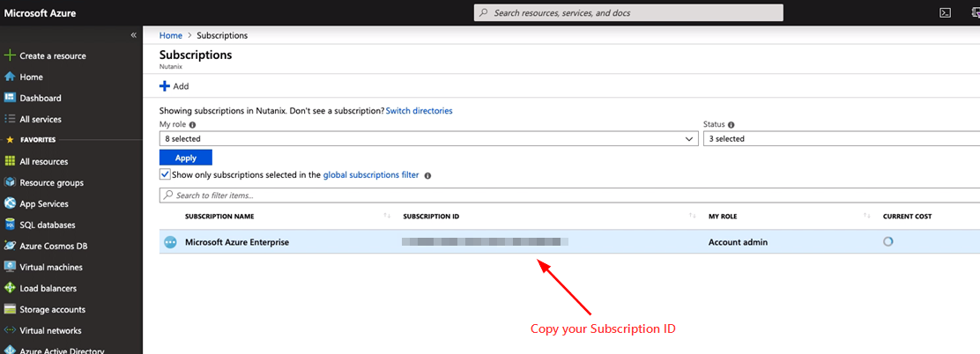Click the All resources grid icon
The width and height of the screenshot is (980, 354).
point(10,161)
